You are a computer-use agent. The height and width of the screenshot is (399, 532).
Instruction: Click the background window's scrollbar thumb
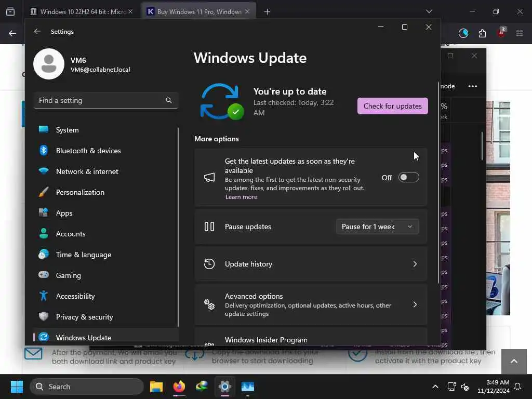pos(482,146)
